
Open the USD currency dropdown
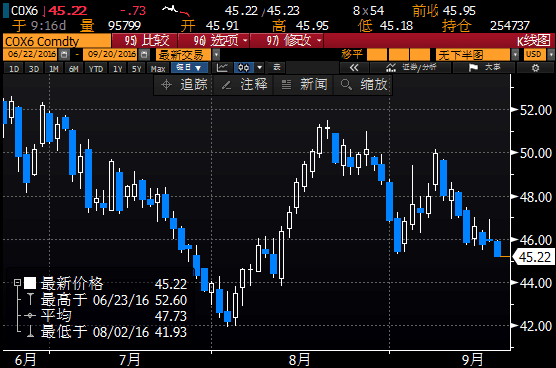click(551, 55)
